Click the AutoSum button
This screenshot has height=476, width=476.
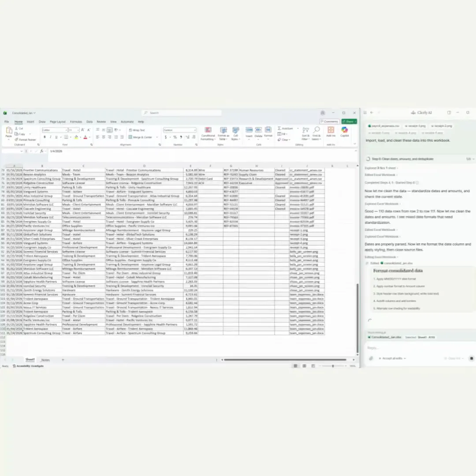[286, 128]
